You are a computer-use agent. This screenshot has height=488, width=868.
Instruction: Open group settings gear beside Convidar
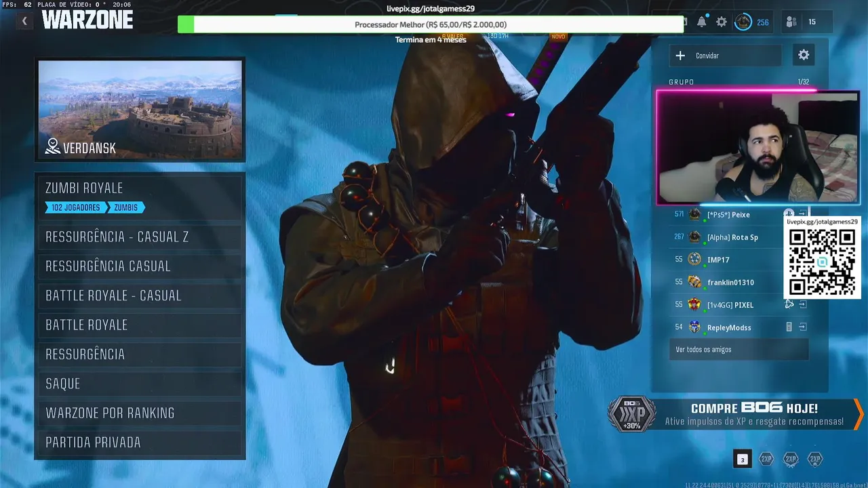pyautogui.click(x=804, y=55)
